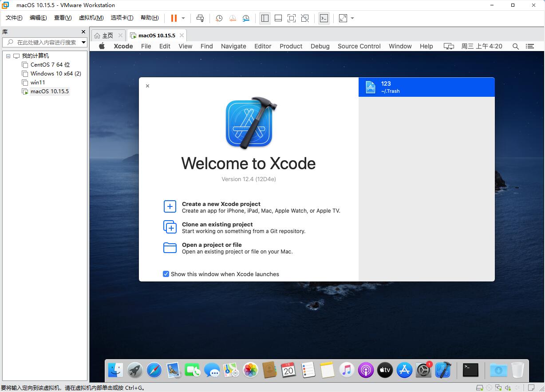Send Ctrl+Alt+Del to the virtual machine
This screenshot has width=545, height=392.
click(200, 18)
